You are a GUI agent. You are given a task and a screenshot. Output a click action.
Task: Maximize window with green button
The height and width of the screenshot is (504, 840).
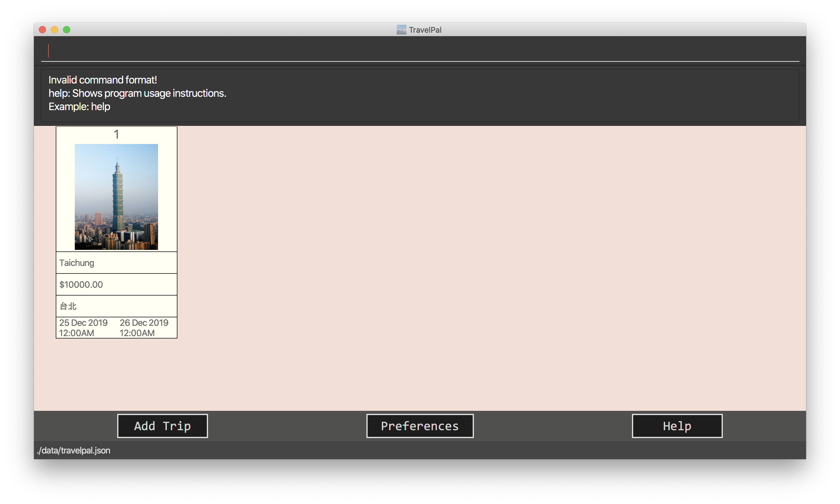point(67,30)
